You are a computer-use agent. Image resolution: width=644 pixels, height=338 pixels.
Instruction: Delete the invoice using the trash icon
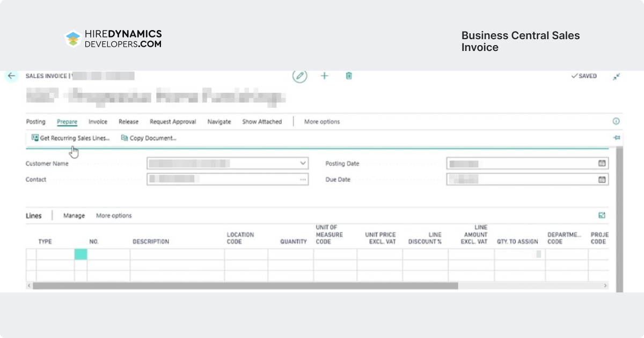coord(349,76)
